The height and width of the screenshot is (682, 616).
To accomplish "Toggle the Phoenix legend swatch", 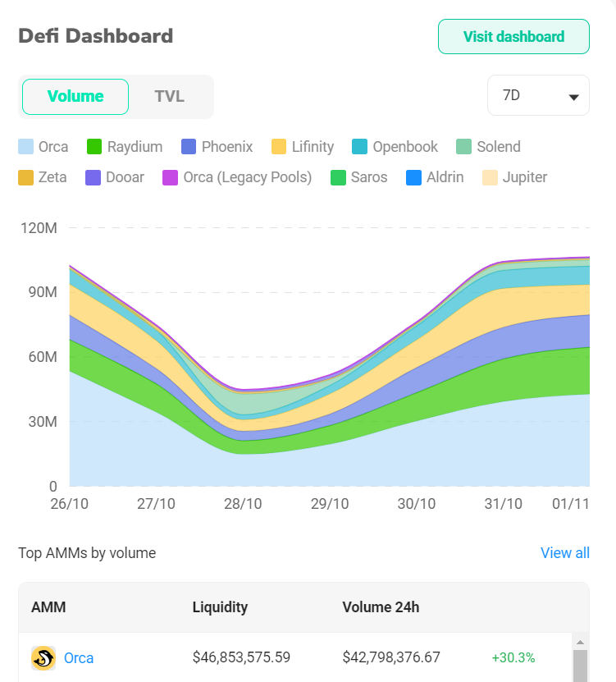I will click(x=189, y=147).
